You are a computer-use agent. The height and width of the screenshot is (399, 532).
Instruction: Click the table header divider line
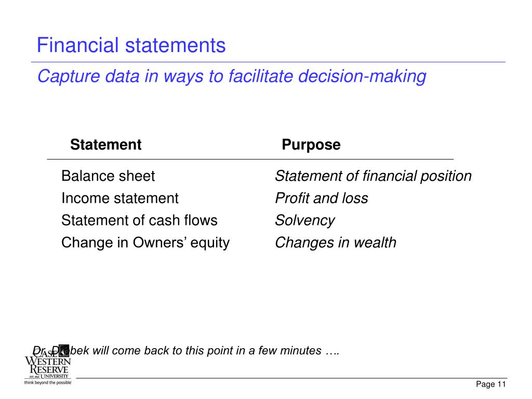[250, 159]
